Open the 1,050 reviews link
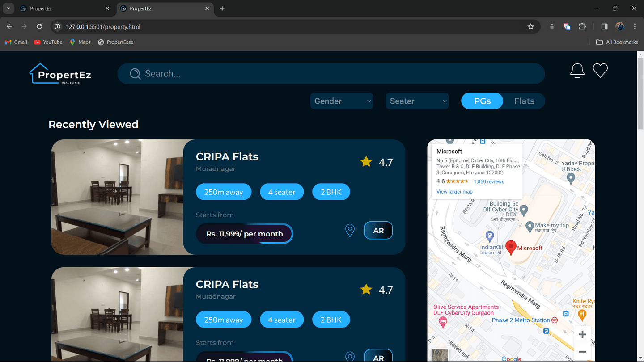The image size is (644, 362). coord(489,181)
